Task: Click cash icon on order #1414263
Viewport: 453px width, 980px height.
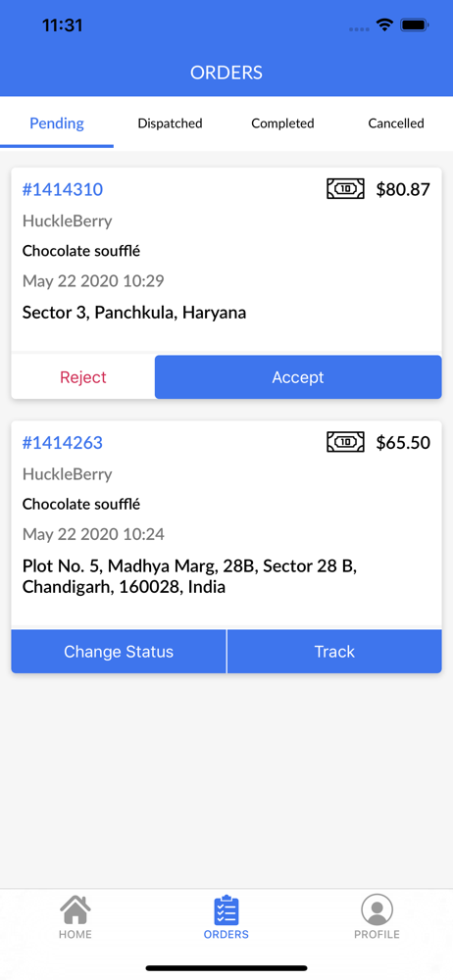Action: (x=345, y=443)
